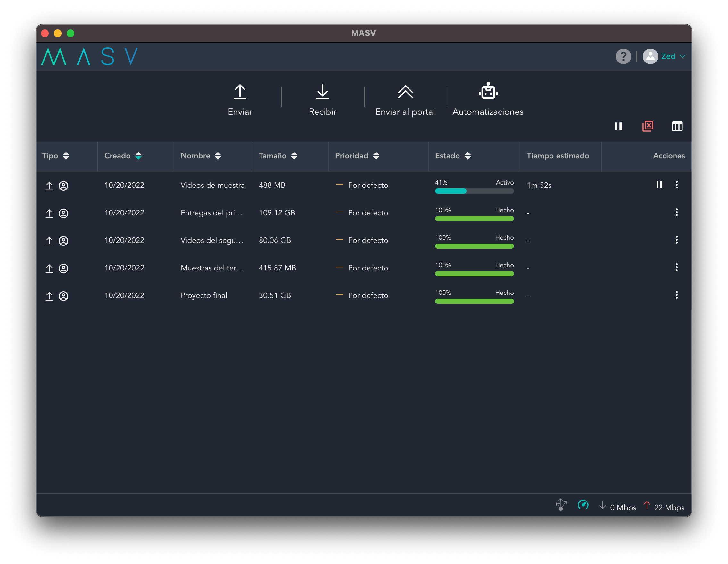728x564 pixels.
Task: Click the Recibir download icon
Action: click(322, 92)
